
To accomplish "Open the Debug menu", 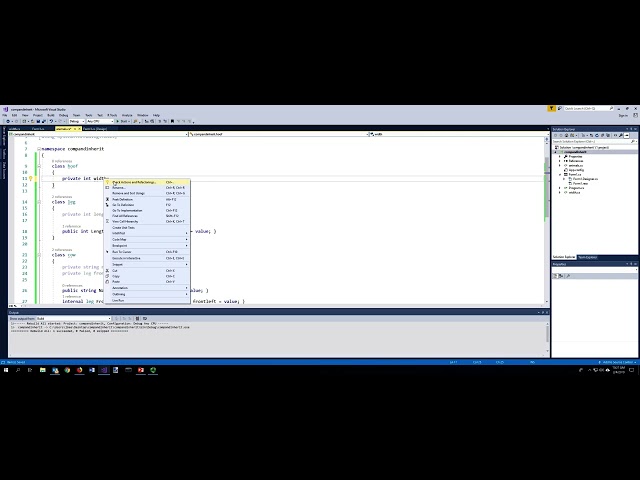I will coord(64,116).
